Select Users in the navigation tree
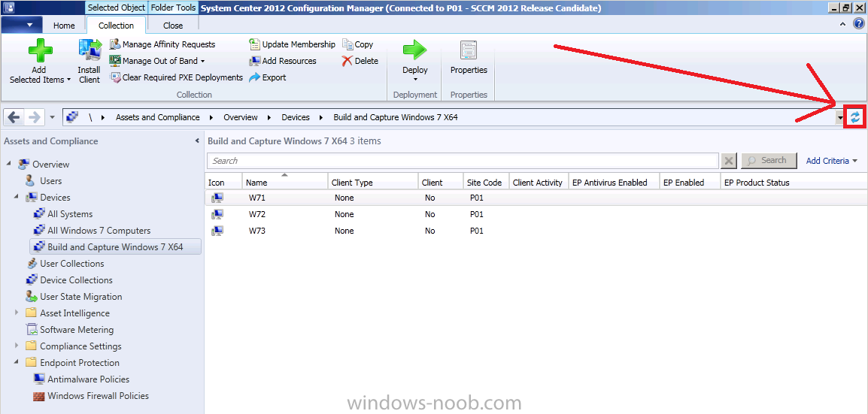The image size is (868, 414). (51, 181)
